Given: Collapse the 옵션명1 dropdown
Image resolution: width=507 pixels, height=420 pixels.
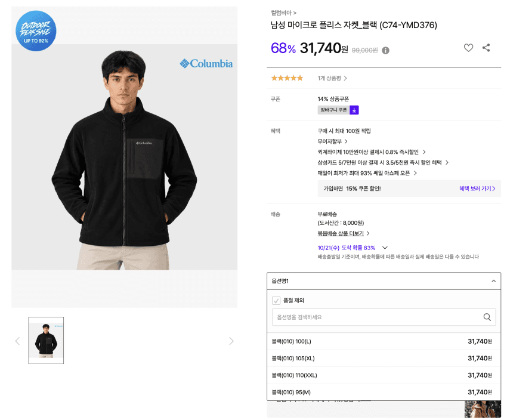Looking at the screenshot, I should click(493, 281).
